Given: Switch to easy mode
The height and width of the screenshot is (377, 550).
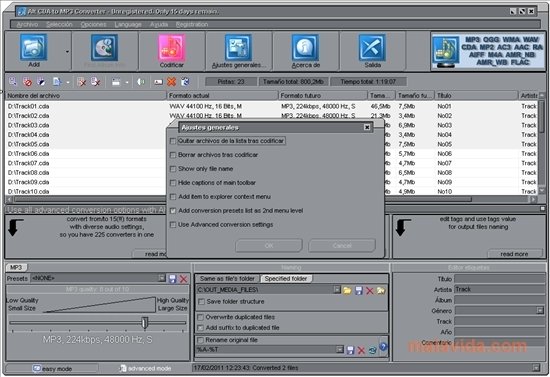Looking at the screenshot, I should pos(52,369).
